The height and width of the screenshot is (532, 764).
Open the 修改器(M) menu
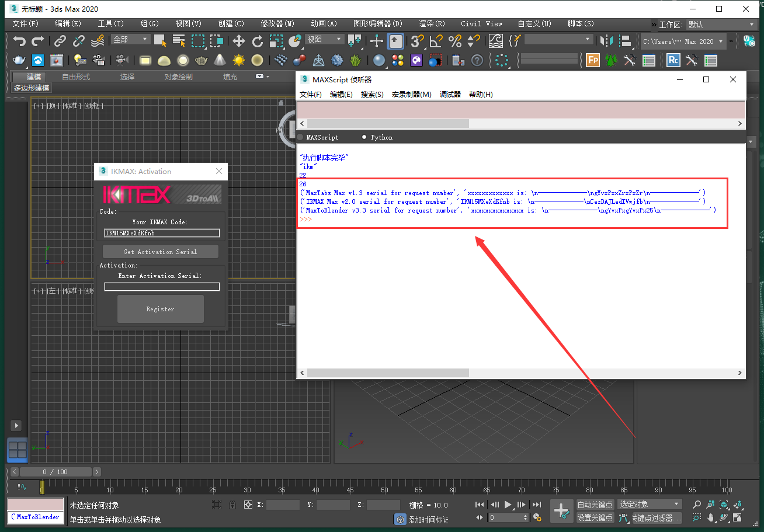tap(277, 24)
